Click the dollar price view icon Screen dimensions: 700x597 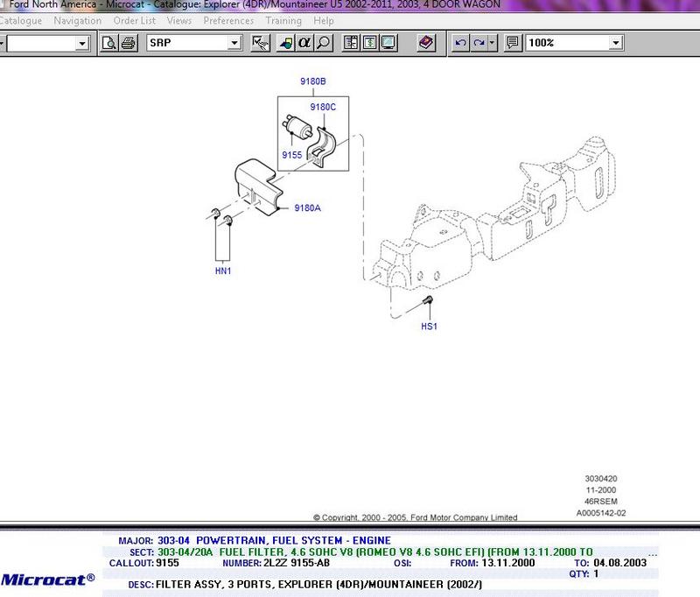point(369,43)
